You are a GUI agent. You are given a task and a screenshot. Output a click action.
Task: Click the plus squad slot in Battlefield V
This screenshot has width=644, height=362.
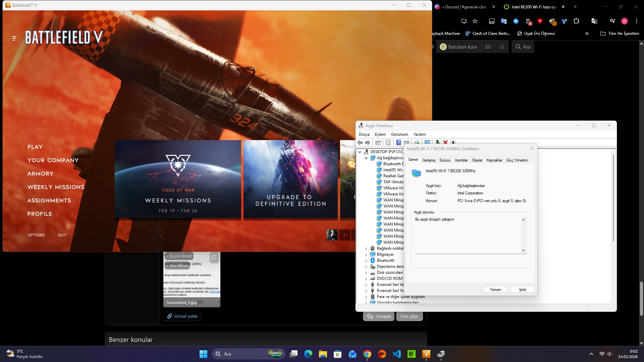coord(344,235)
